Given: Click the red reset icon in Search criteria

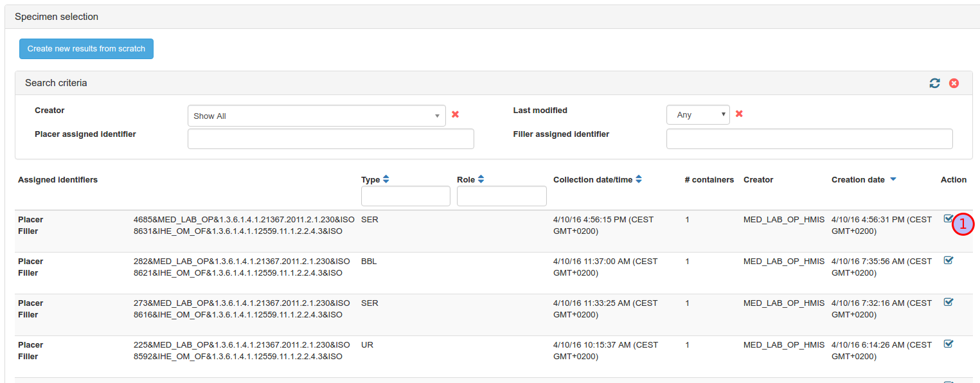Looking at the screenshot, I should click(954, 83).
